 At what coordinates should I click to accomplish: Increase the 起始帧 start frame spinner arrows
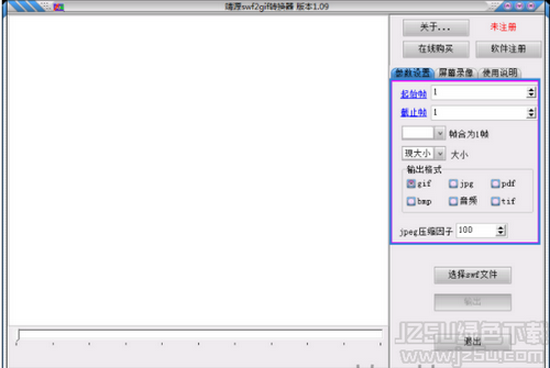(x=531, y=91)
